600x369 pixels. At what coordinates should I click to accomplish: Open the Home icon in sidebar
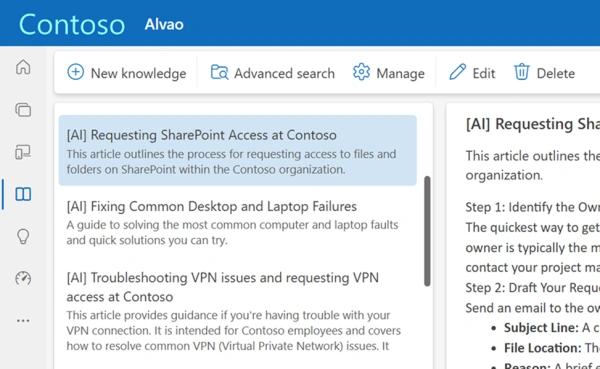[23, 67]
